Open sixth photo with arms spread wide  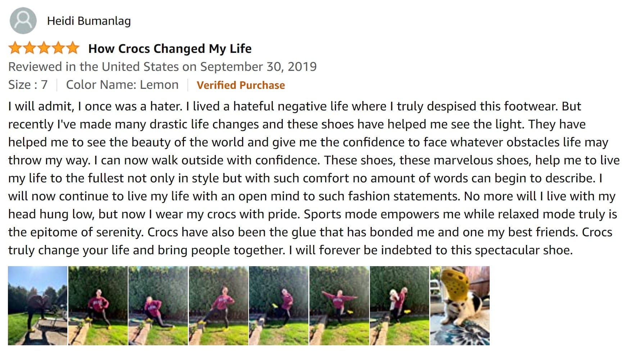[x=339, y=306]
